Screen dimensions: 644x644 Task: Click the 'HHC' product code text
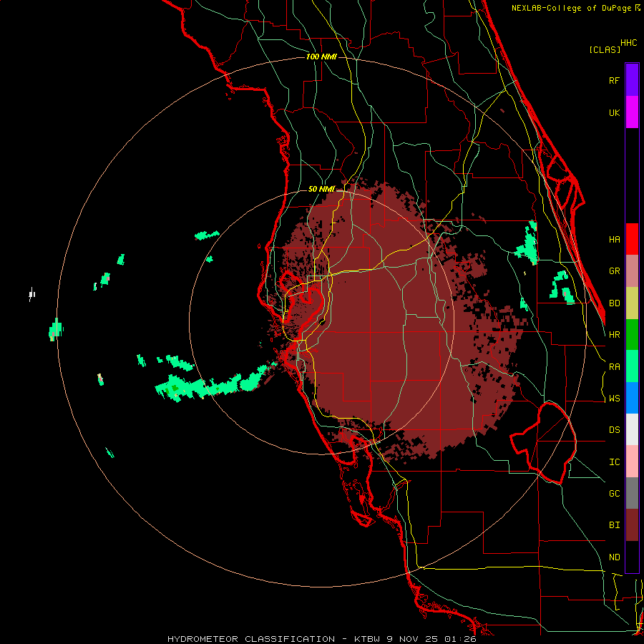[628, 43]
